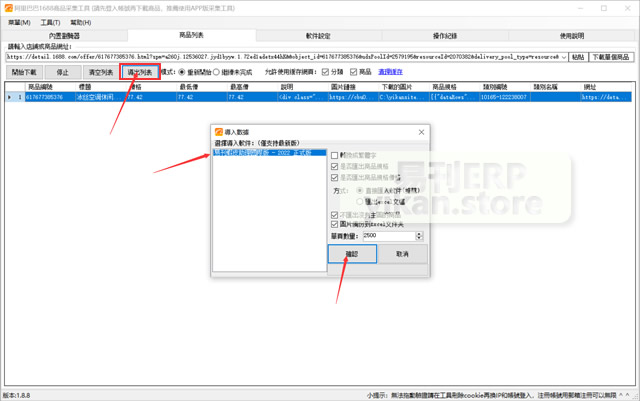The image size is (640, 401).
Task: Click the app icon in main title bar
Action: click(7, 6)
